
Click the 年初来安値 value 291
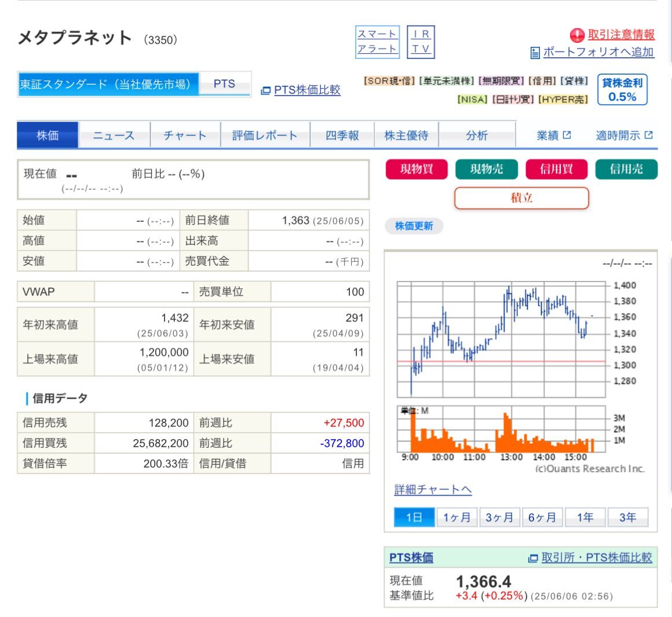[355, 318]
